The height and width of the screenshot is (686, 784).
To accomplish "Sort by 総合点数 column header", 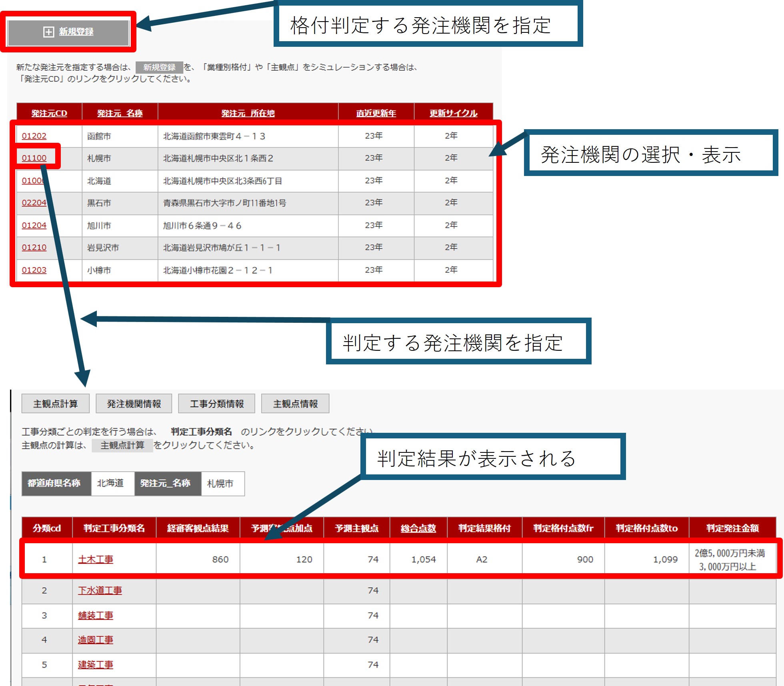I will pyautogui.click(x=418, y=528).
